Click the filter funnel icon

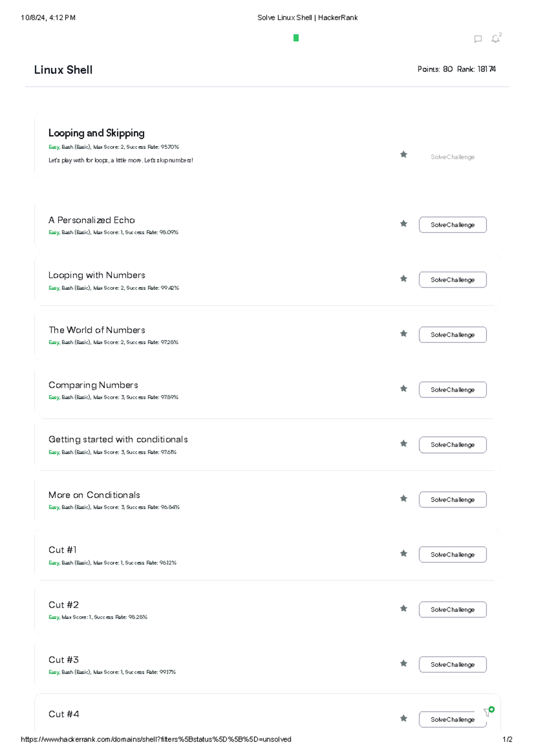pyautogui.click(x=488, y=712)
